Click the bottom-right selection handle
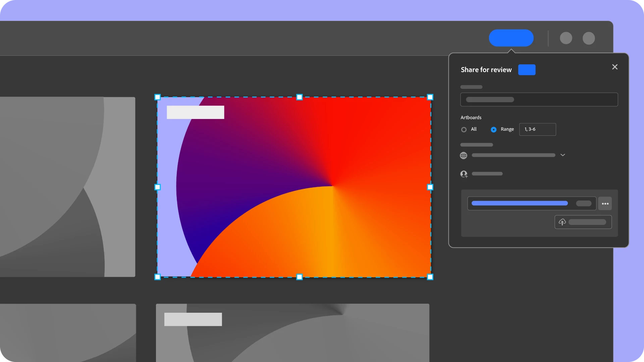644x362 pixels. click(x=430, y=277)
